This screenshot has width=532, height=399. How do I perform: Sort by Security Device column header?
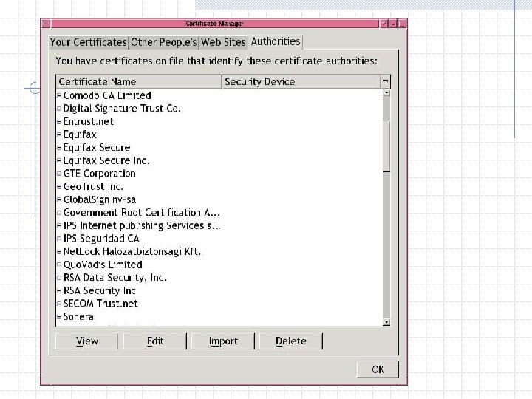point(301,82)
